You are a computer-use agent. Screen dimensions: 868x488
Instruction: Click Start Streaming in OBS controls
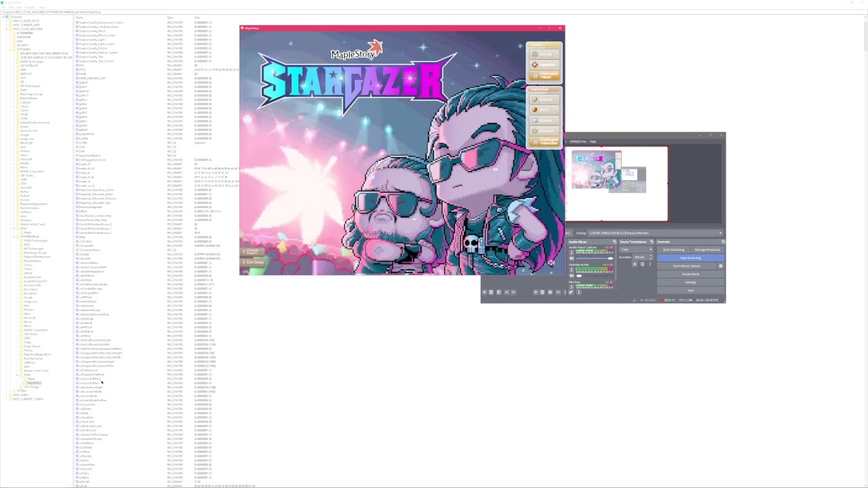[x=673, y=249]
